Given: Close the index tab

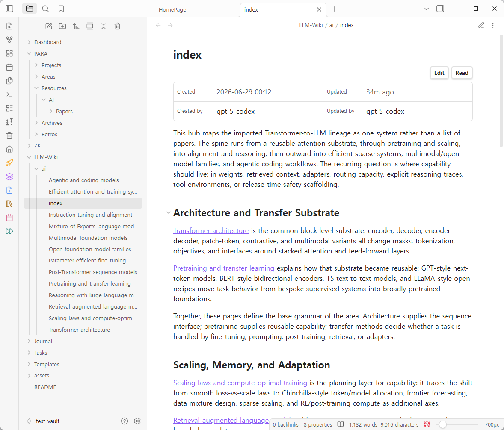Looking at the screenshot, I should coord(319,10).
